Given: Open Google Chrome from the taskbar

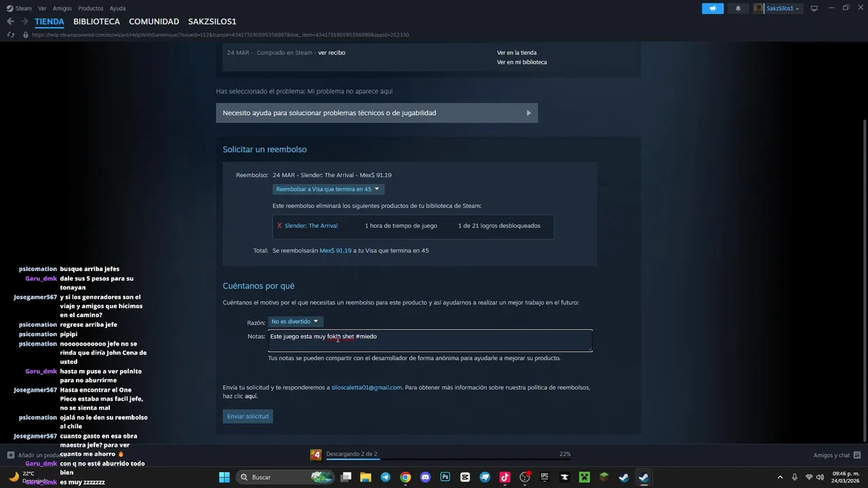Looking at the screenshot, I should coord(406,477).
